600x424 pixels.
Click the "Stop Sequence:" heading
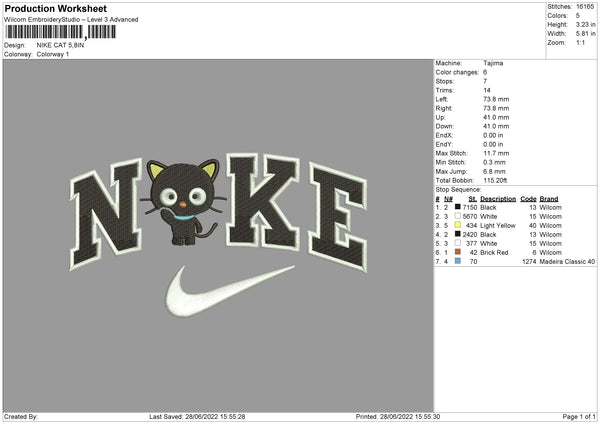[x=458, y=189]
